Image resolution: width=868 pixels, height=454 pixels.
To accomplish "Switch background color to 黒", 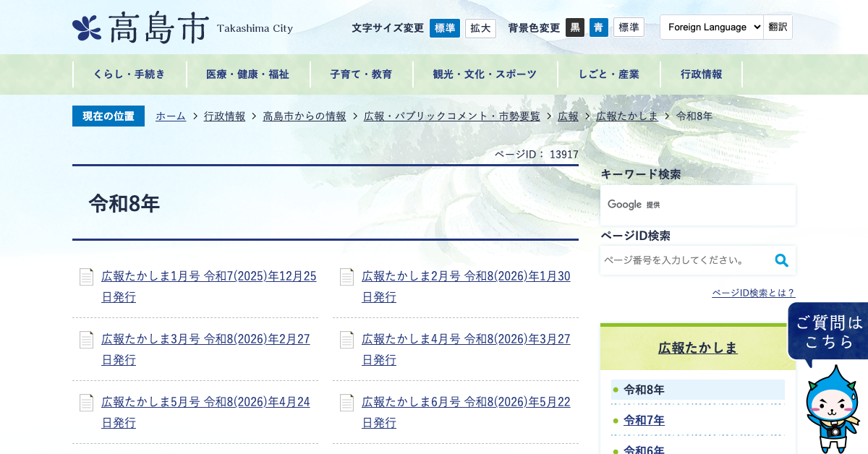I will [575, 27].
